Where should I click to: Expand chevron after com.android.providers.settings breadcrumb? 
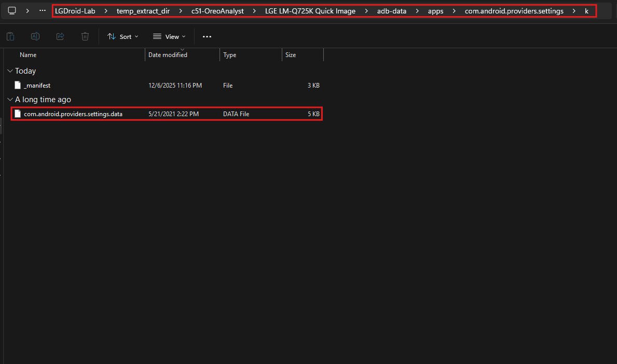point(574,11)
